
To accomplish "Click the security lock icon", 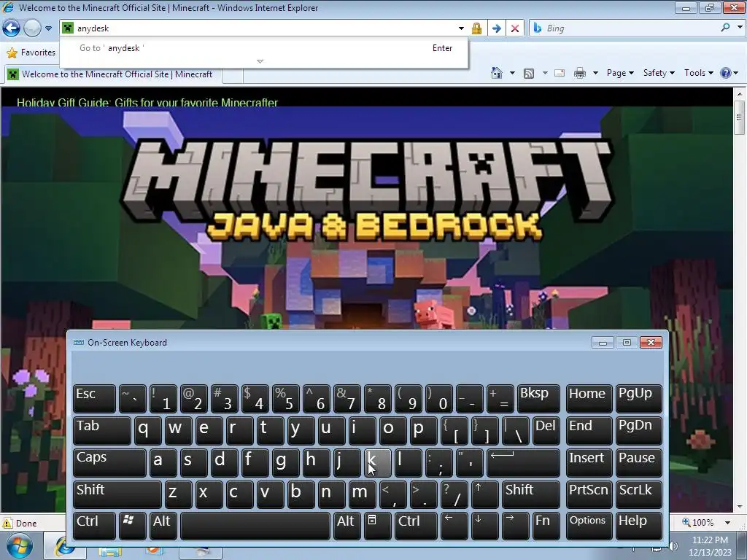I will click(x=476, y=28).
